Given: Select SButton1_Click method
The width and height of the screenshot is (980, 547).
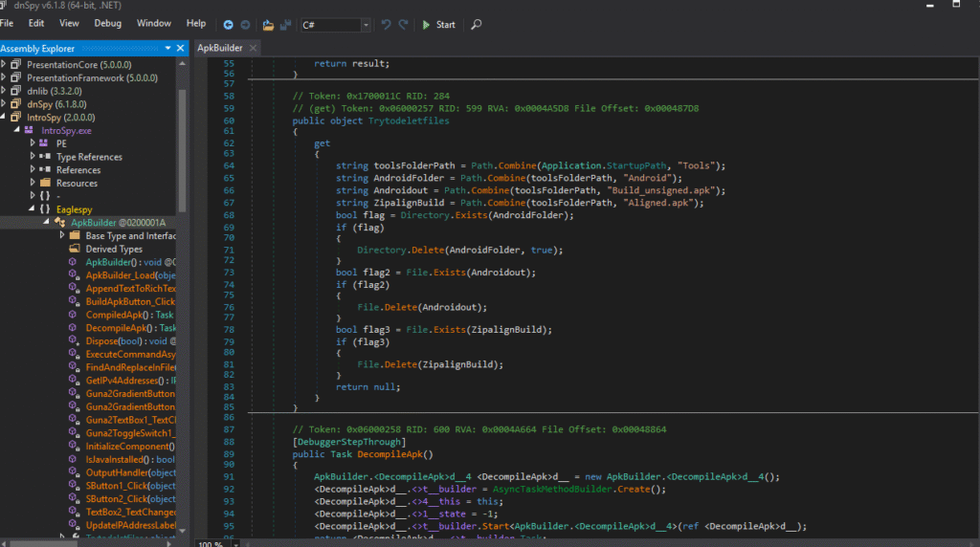Looking at the screenshot, I should tap(130, 486).
